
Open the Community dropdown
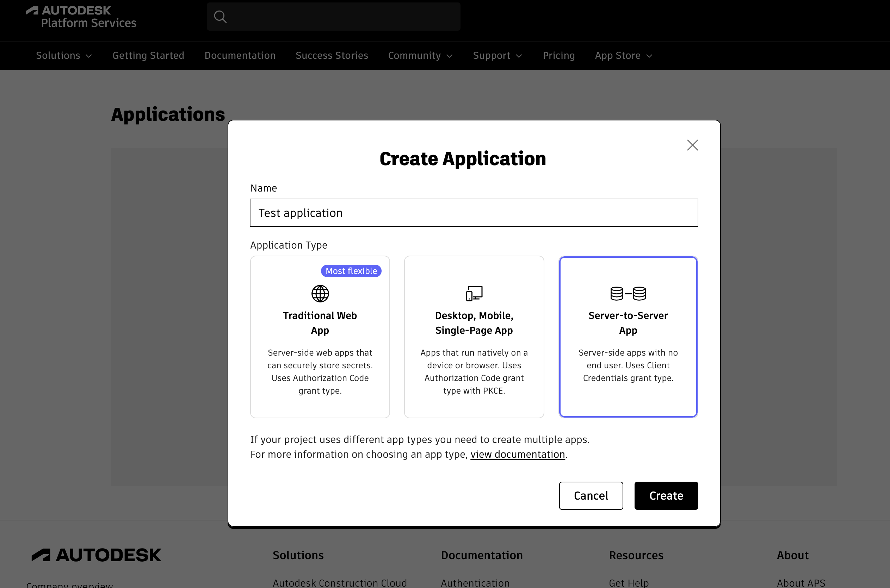coord(420,55)
